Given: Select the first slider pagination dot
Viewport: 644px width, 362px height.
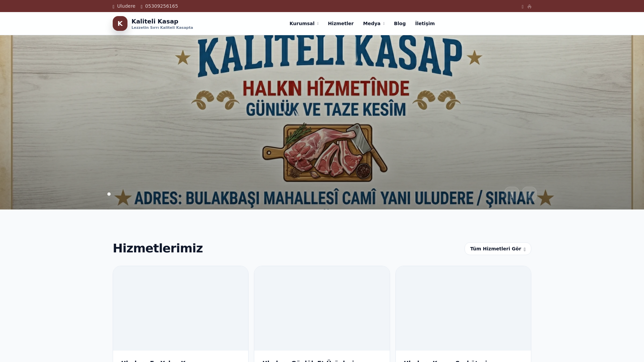Looking at the screenshot, I should (x=109, y=194).
